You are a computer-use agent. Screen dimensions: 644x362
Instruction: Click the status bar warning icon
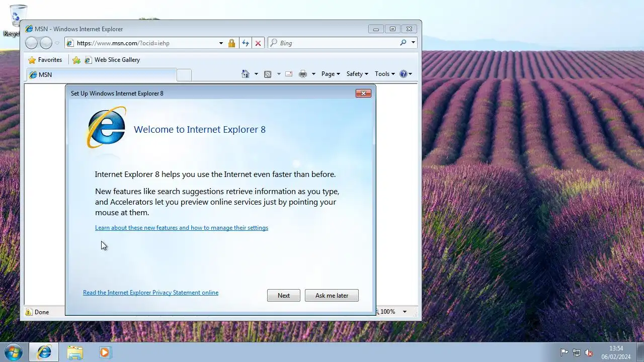pos(29,312)
